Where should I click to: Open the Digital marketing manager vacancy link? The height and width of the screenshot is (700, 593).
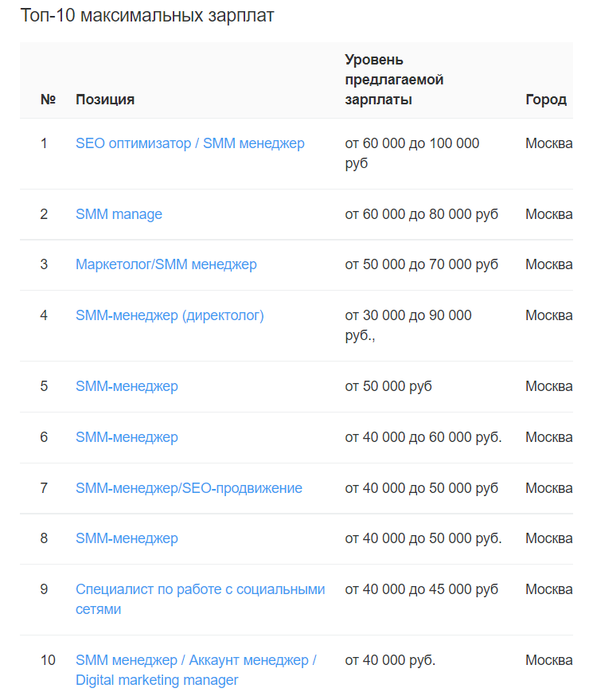point(157,680)
